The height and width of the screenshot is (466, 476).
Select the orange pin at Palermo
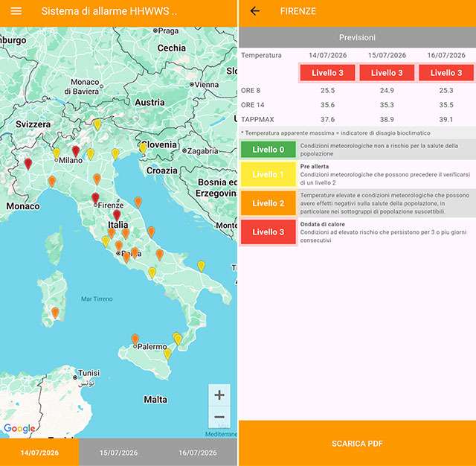(x=135, y=339)
